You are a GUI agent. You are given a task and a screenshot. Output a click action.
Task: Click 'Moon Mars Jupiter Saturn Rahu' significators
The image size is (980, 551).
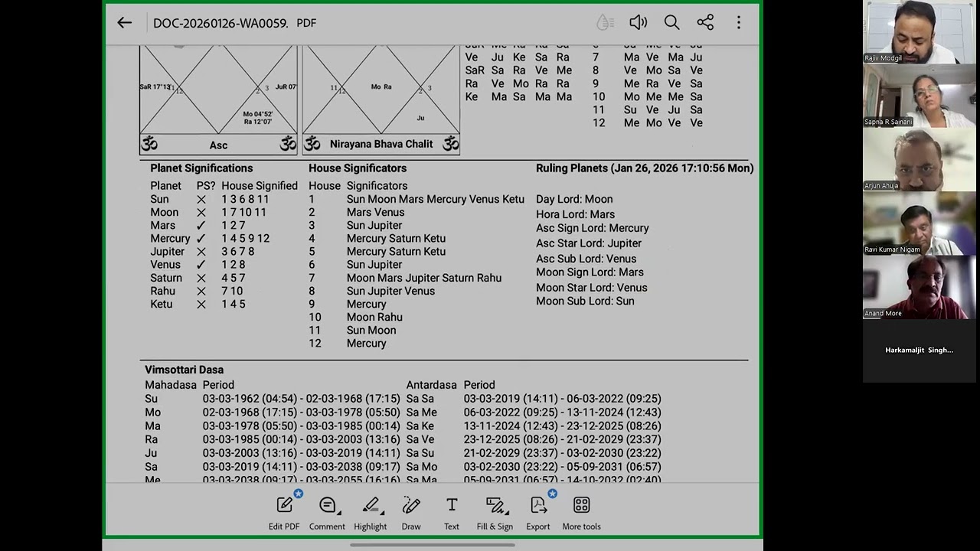[x=424, y=278]
